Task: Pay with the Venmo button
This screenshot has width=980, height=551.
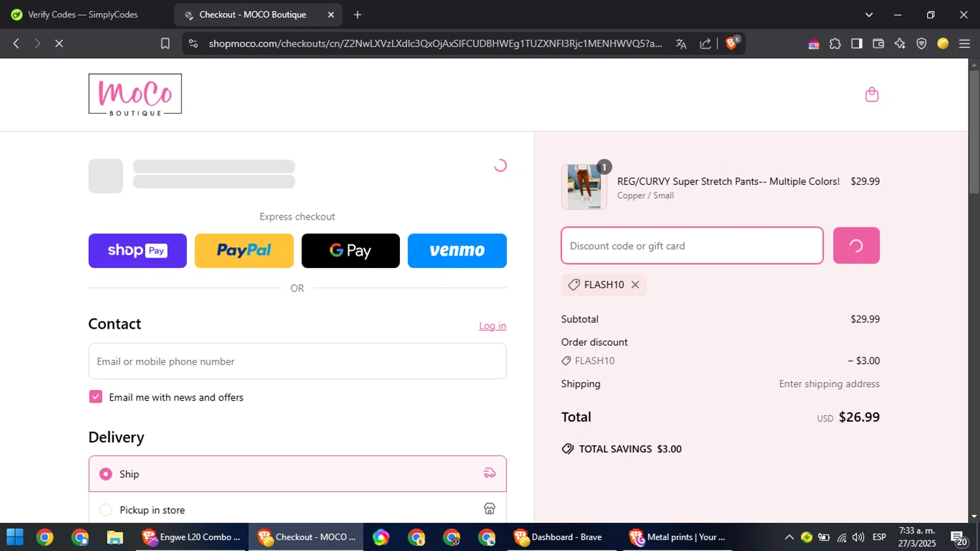Action: point(457,250)
